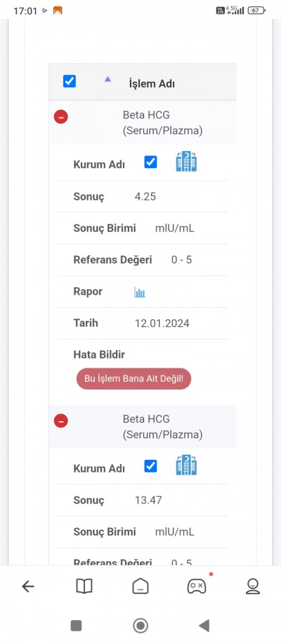Click 'Bu İşlem Bana Ait Değil!' button

(x=133, y=379)
